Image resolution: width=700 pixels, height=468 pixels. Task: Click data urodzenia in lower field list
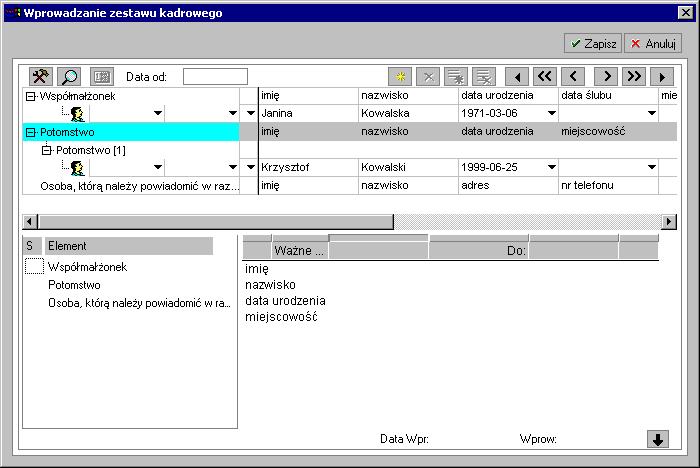pyautogui.click(x=285, y=301)
